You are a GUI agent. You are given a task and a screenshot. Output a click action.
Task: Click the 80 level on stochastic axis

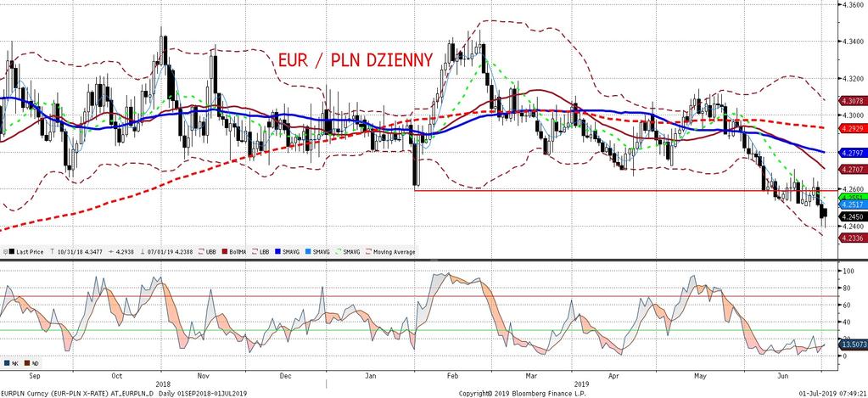(x=845, y=288)
